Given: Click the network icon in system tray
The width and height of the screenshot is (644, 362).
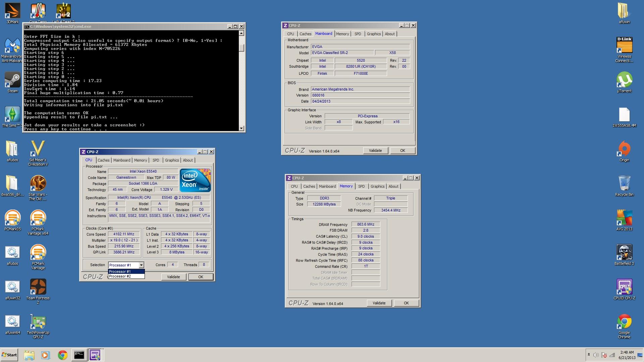Looking at the screenshot, I should pos(612,355).
